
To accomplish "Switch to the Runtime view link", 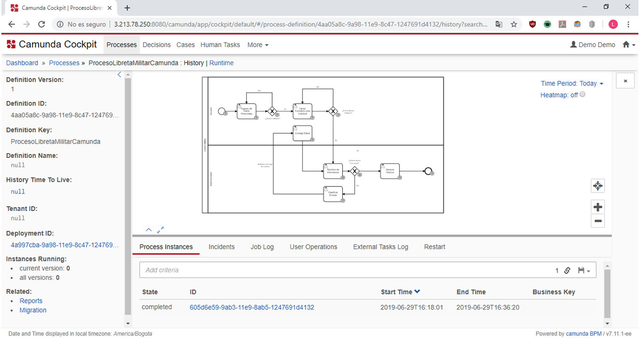I will point(221,63).
